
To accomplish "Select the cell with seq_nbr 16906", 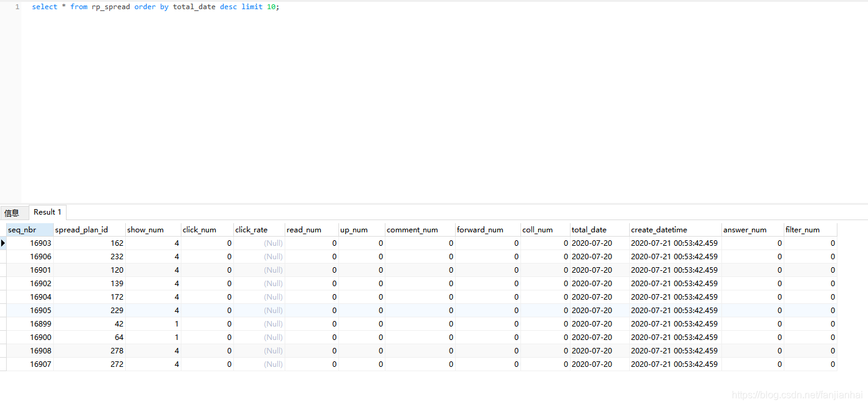I will click(x=30, y=257).
